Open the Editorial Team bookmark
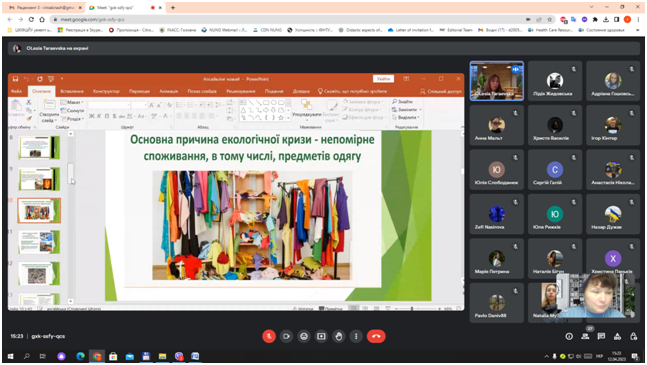Viewport: 647px width, 365px height. point(456,30)
